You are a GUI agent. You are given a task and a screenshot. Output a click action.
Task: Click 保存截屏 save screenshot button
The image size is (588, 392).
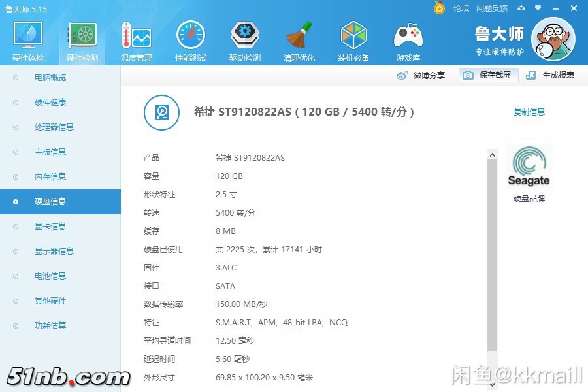click(488, 75)
